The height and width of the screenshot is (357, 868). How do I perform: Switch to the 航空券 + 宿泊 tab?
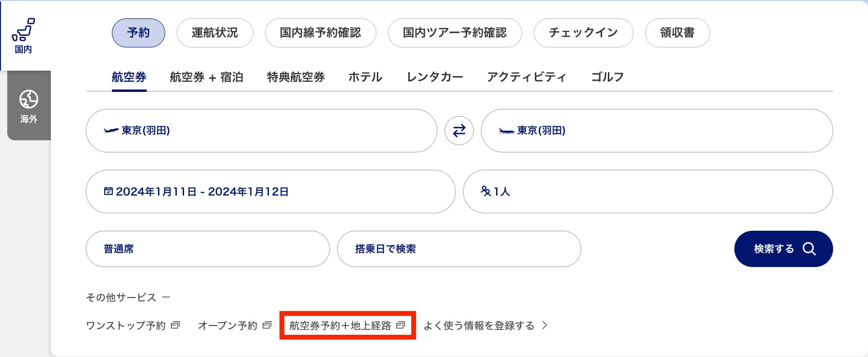(206, 77)
